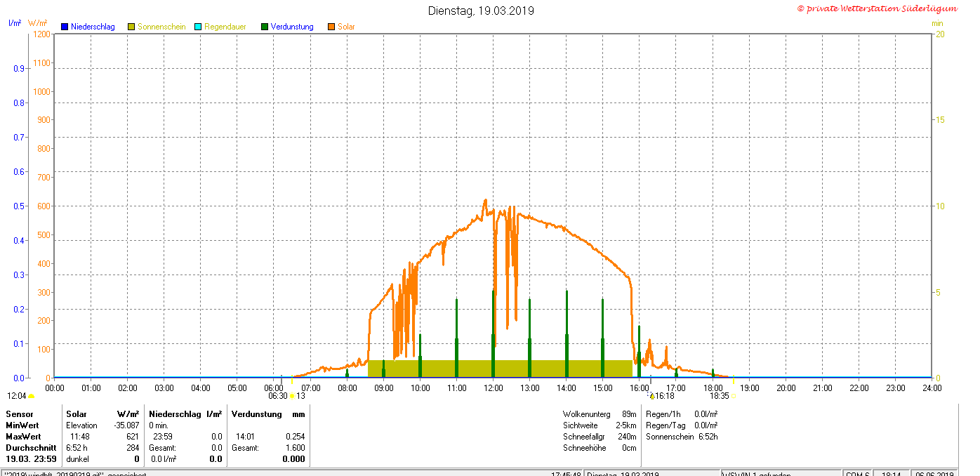Select the Niederschlag legend label
The width and height of the screenshot is (980, 476).
[93, 27]
